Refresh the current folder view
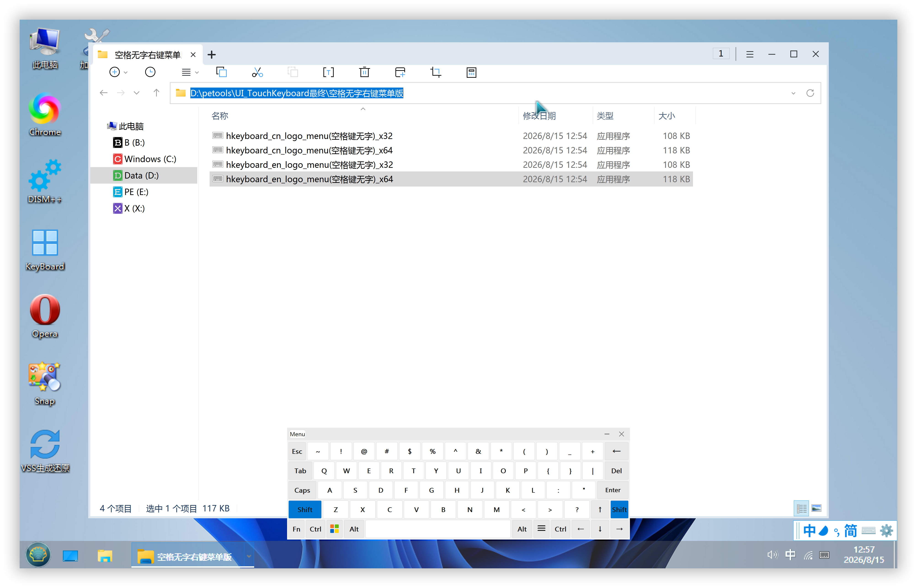 click(x=810, y=93)
